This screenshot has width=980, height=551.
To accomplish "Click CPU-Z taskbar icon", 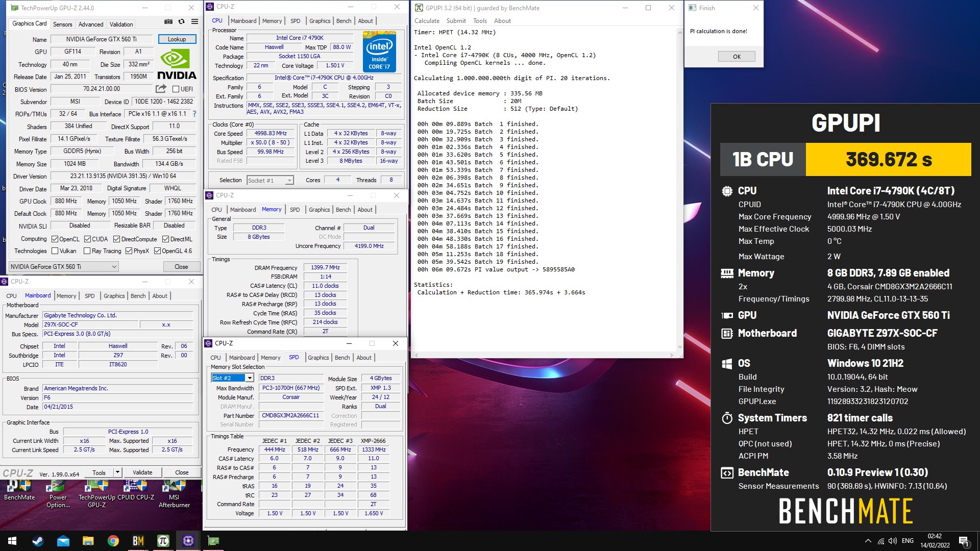I will pyautogui.click(x=188, y=541).
